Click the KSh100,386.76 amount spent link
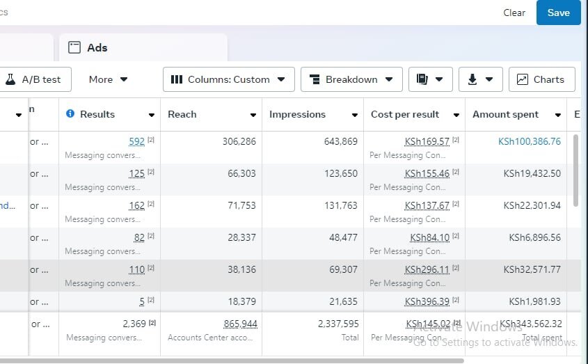 pyautogui.click(x=529, y=141)
